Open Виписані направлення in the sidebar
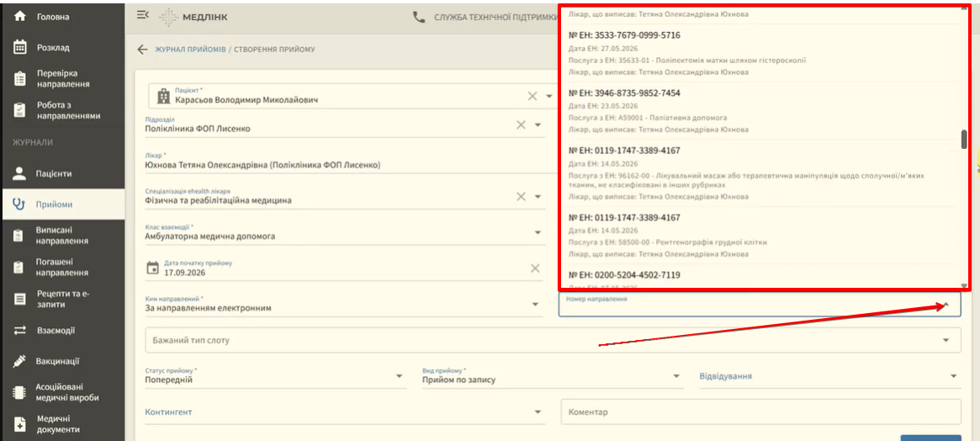 tap(62, 235)
